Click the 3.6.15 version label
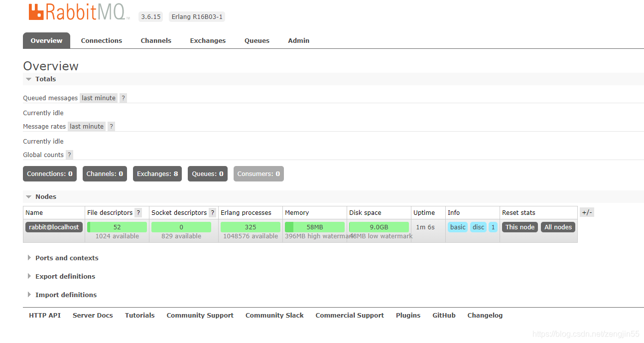 [x=151, y=17]
